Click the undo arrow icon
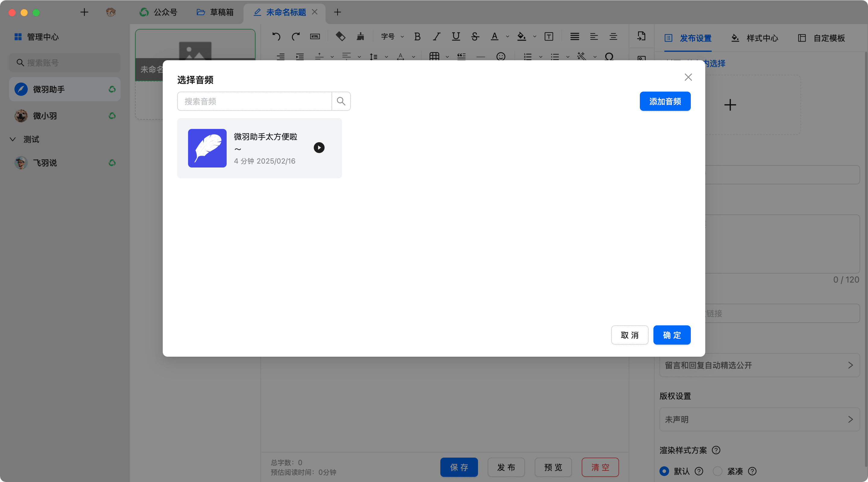The image size is (868, 482). tap(276, 36)
